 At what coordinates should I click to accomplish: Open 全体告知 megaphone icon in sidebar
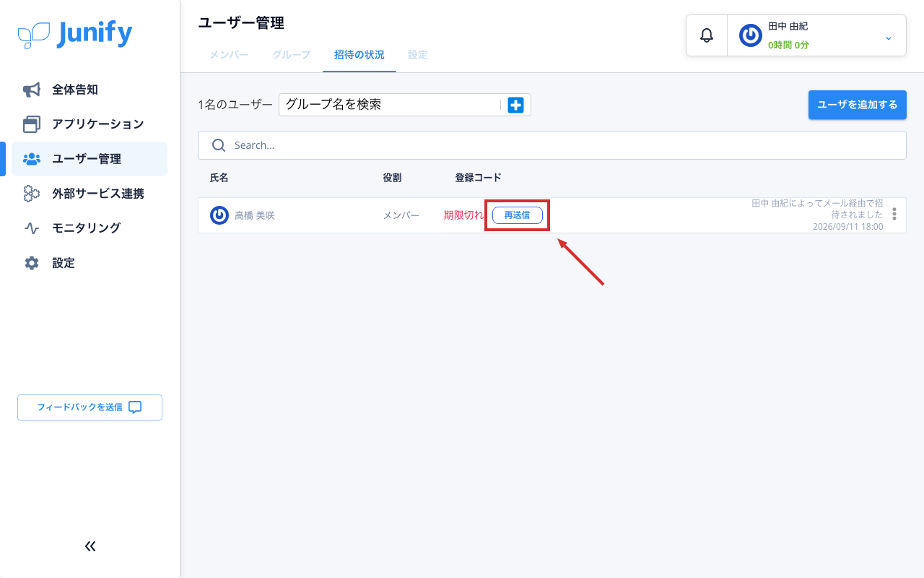click(x=32, y=90)
